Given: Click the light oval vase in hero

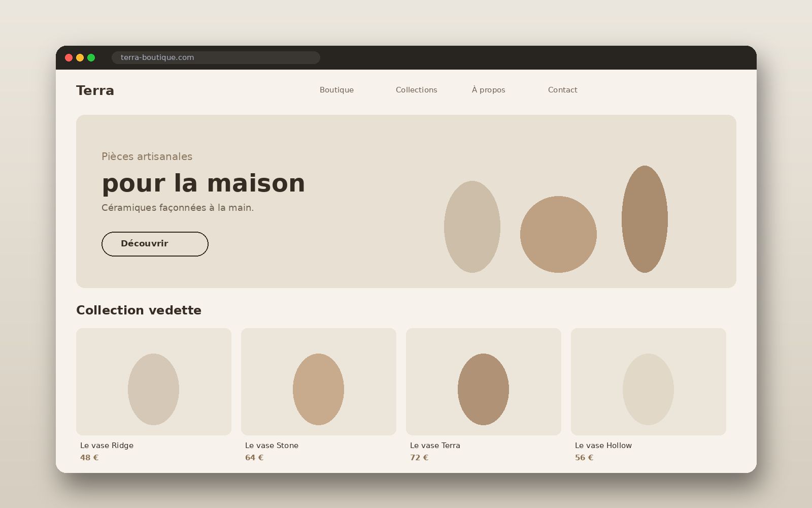Looking at the screenshot, I should pos(472,227).
